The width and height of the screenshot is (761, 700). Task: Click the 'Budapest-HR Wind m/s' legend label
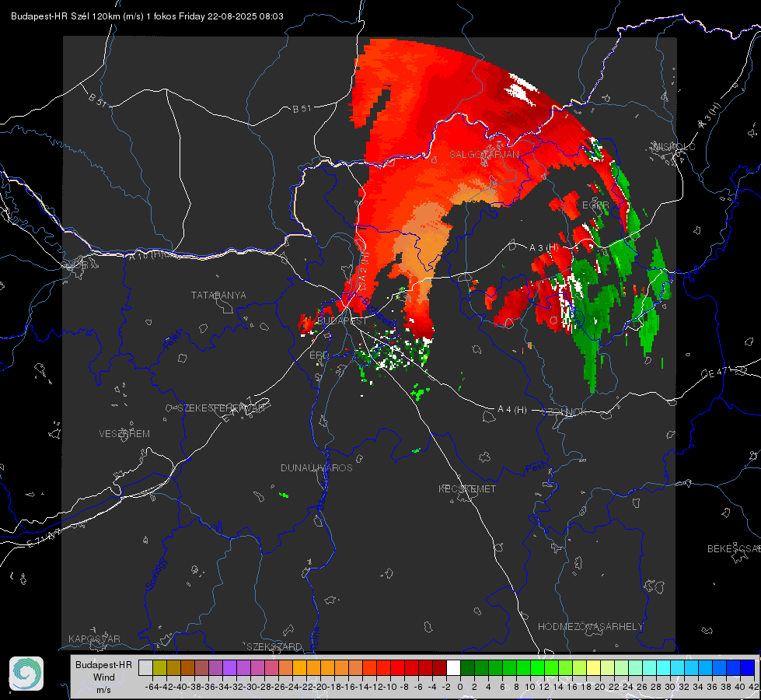[x=104, y=677]
